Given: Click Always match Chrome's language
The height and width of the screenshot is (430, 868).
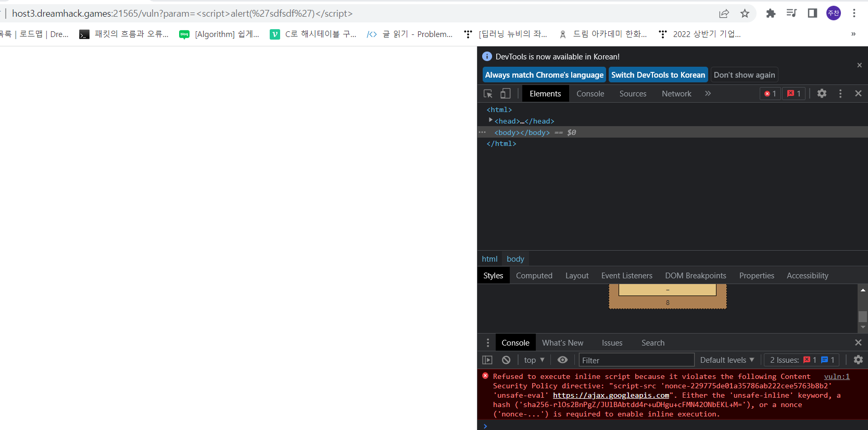Looking at the screenshot, I should tap(544, 75).
